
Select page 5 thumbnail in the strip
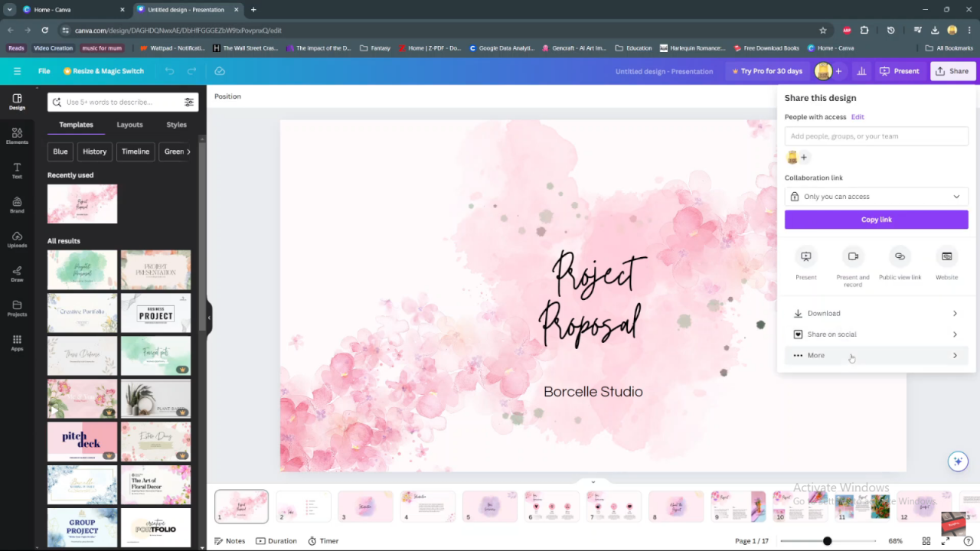click(490, 507)
